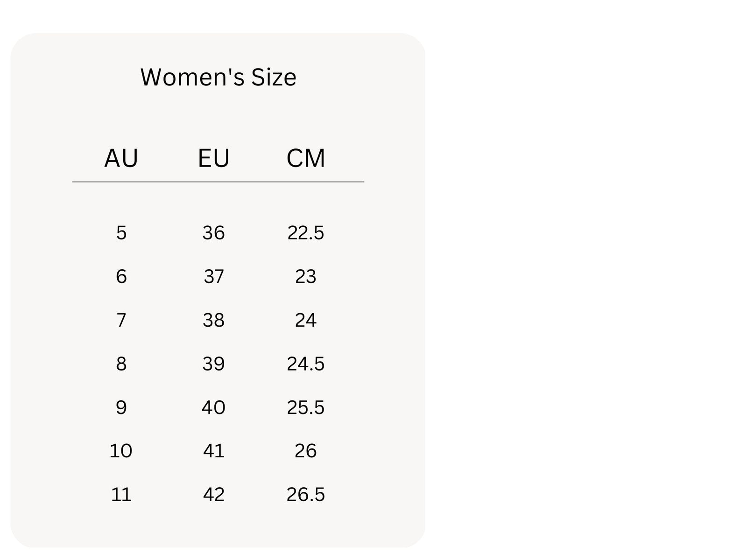Click AU size 6 cell
This screenshot has width=747, height=560.
(x=121, y=277)
